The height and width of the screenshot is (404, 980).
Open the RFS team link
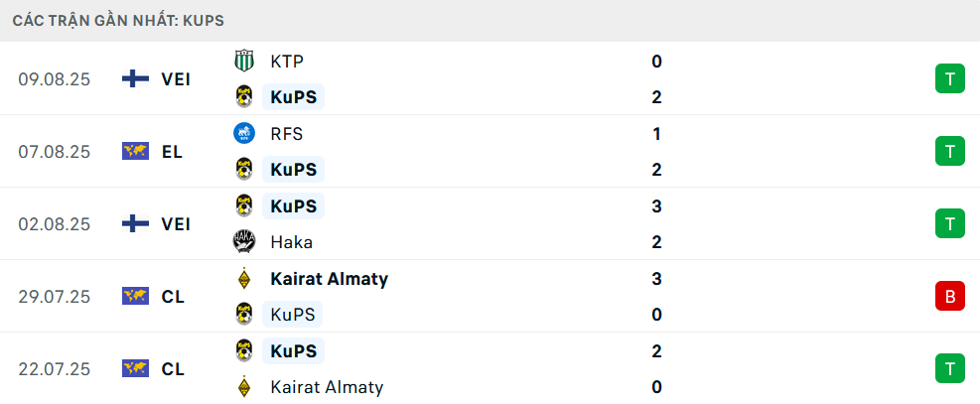(286, 134)
